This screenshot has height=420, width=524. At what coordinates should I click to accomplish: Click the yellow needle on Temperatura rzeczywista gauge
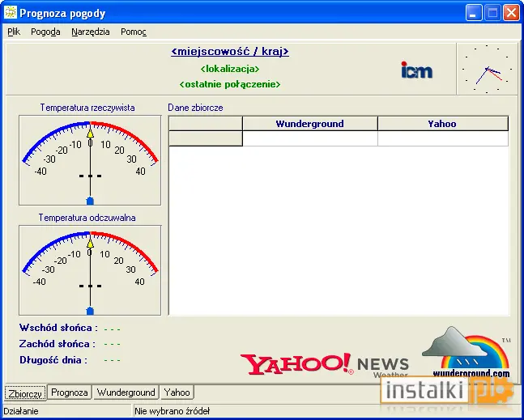coord(90,134)
